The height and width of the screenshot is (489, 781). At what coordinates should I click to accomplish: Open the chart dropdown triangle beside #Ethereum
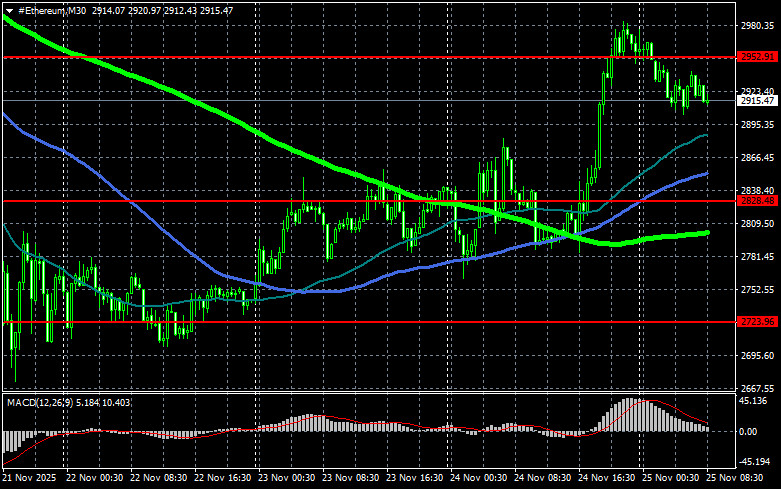point(9,10)
